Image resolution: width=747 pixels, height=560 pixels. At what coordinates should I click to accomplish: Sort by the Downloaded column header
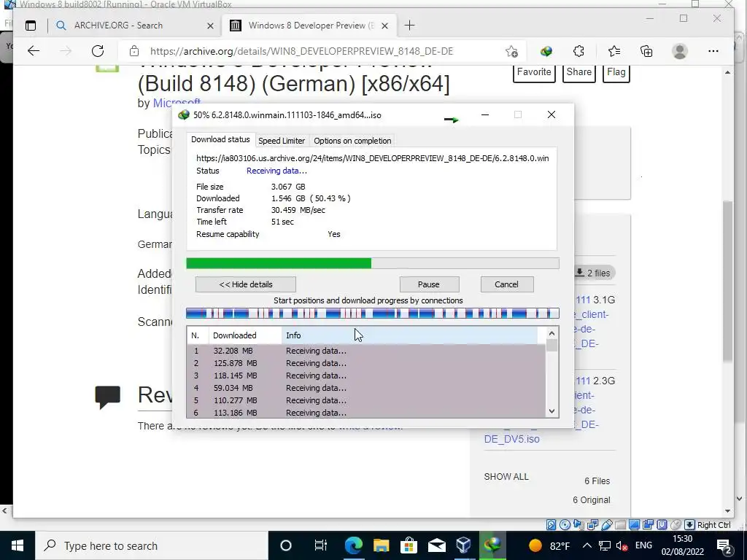click(245, 335)
